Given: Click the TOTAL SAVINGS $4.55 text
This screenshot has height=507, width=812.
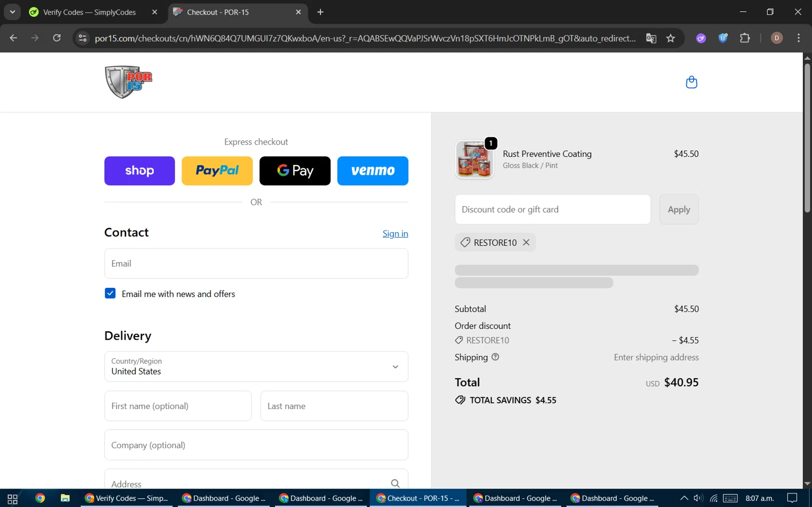Looking at the screenshot, I should [513, 400].
